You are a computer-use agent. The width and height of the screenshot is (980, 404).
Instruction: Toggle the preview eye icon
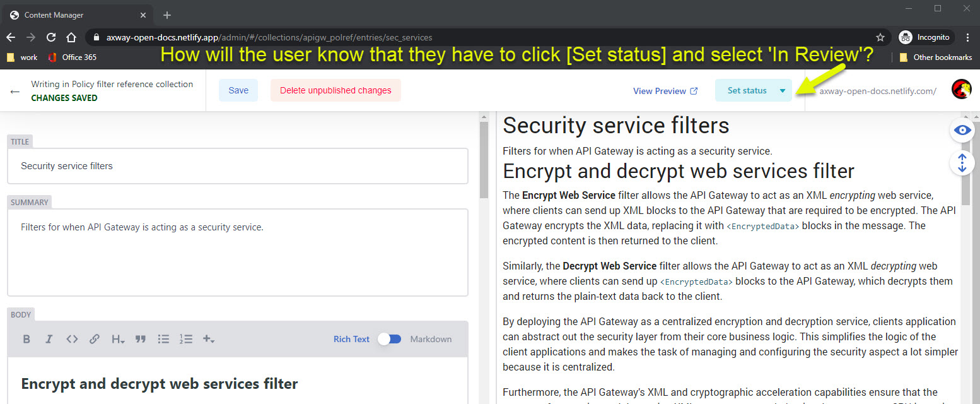pyautogui.click(x=962, y=129)
